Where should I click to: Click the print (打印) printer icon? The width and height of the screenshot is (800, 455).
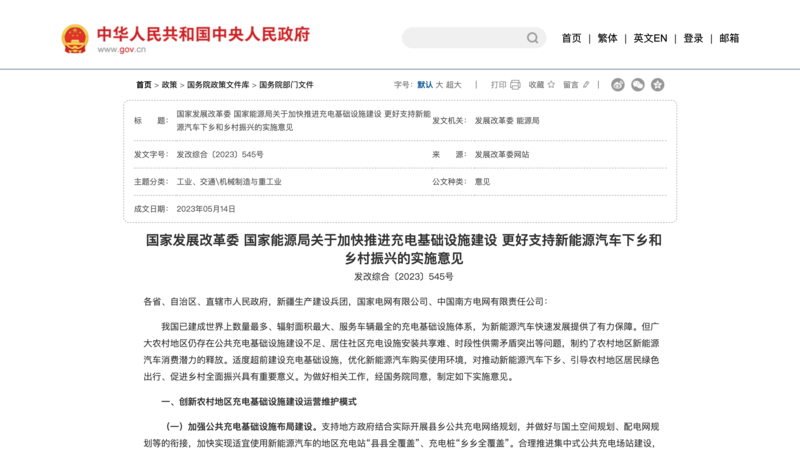(515, 85)
